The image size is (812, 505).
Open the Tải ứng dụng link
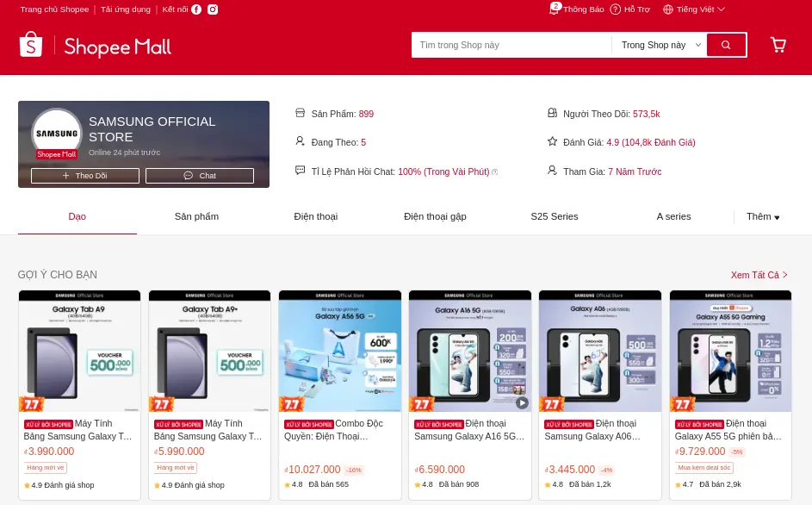[x=125, y=9]
